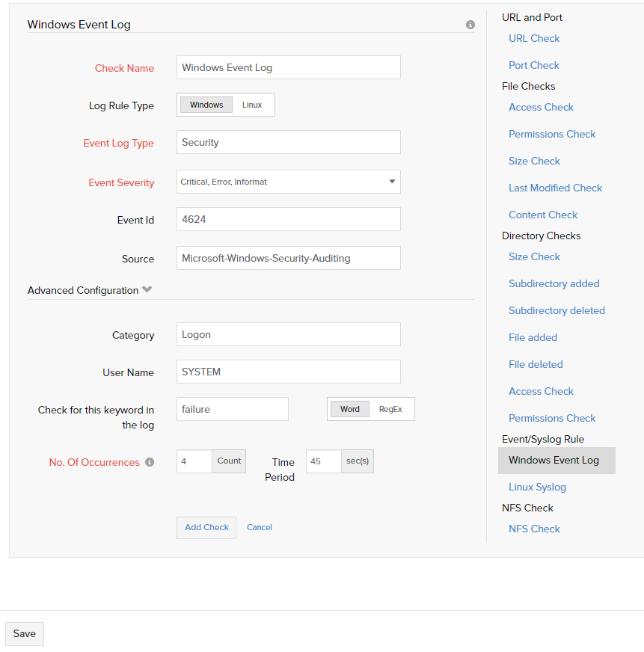644x652 pixels.
Task: Open the Port Check option
Action: pyautogui.click(x=534, y=65)
